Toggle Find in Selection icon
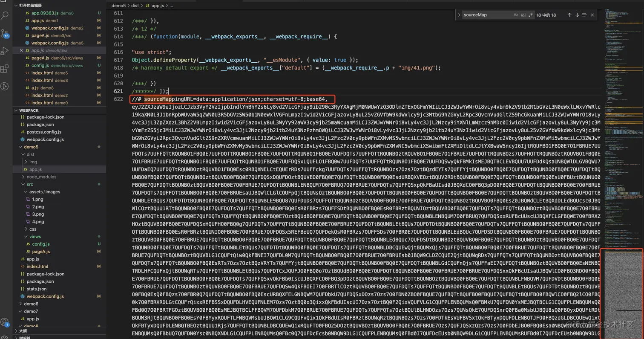Viewport: 644px width, 339px height. click(x=585, y=15)
